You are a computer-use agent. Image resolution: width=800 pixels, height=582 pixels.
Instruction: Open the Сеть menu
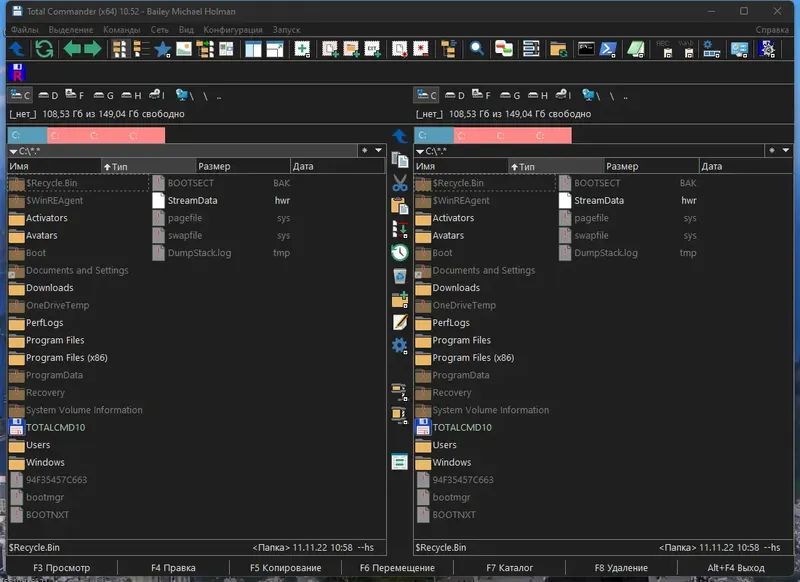coord(163,29)
